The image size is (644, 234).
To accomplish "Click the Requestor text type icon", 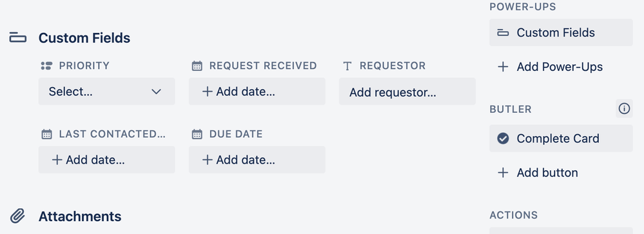I will (347, 66).
